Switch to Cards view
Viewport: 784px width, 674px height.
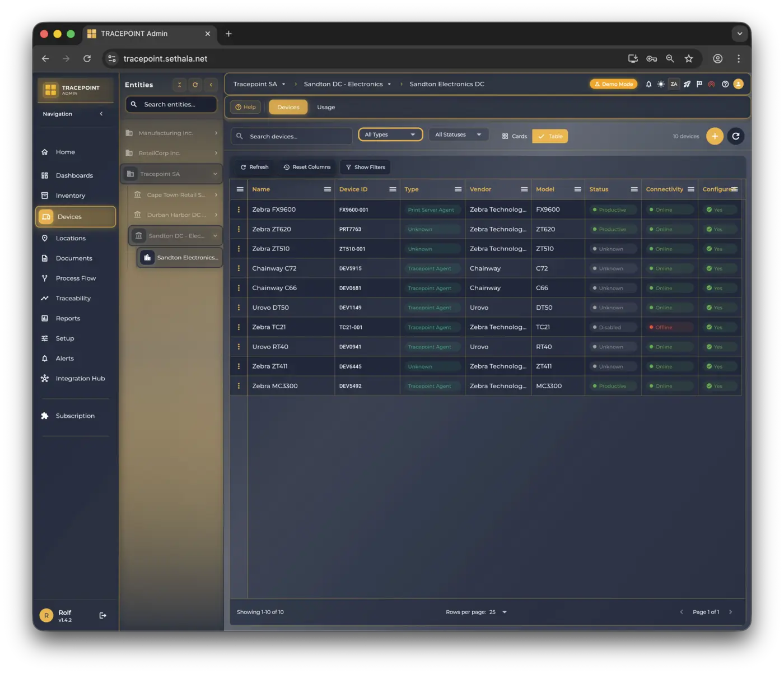coord(514,136)
